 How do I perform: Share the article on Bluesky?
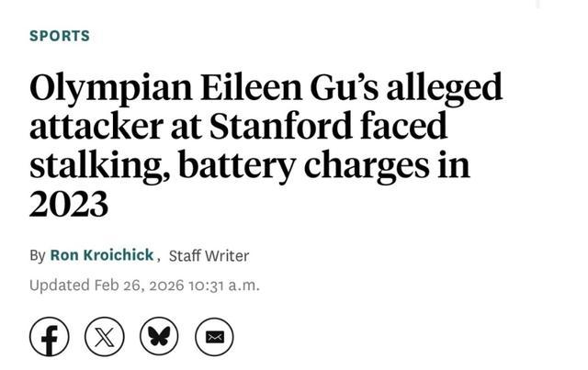pos(159,337)
